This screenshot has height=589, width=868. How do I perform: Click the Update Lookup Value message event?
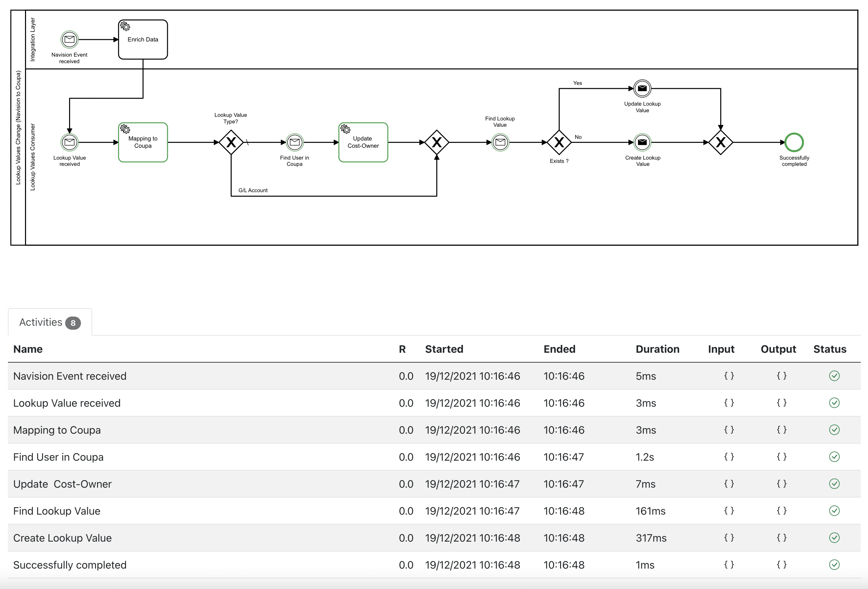tap(642, 89)
